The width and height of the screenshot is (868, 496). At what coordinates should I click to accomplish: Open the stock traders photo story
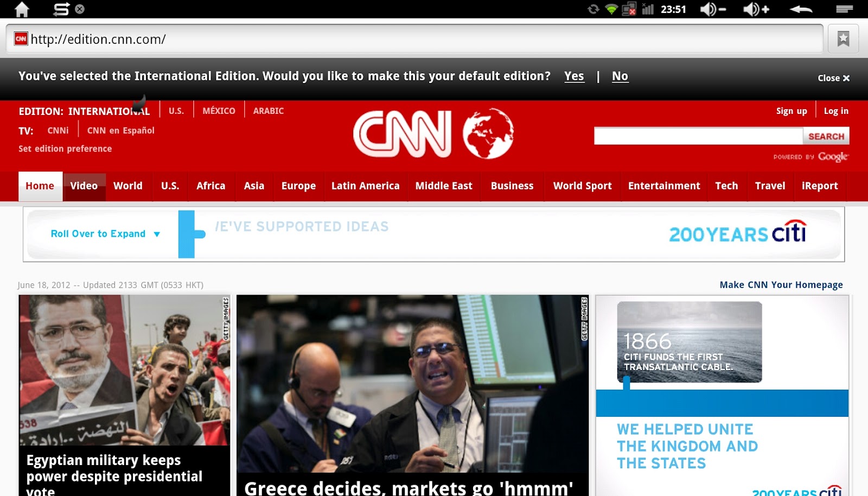pyautogui.click(x=412, y=384)
